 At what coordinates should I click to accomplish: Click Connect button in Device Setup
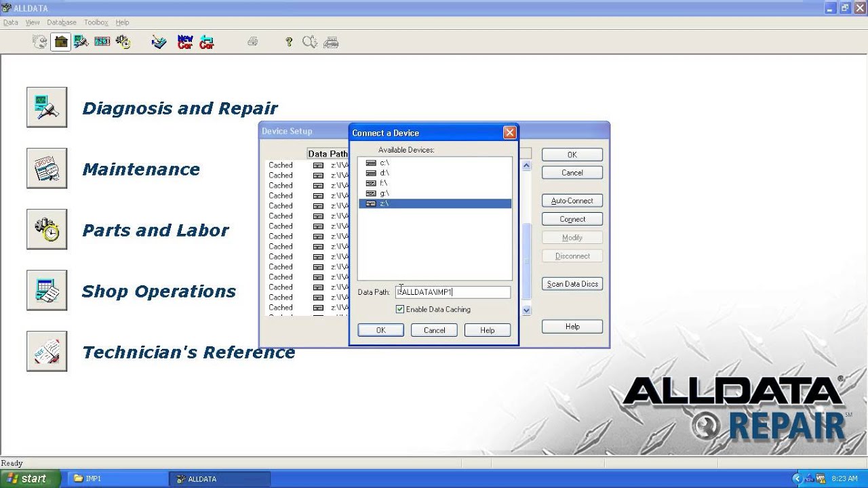click(572, 219)
